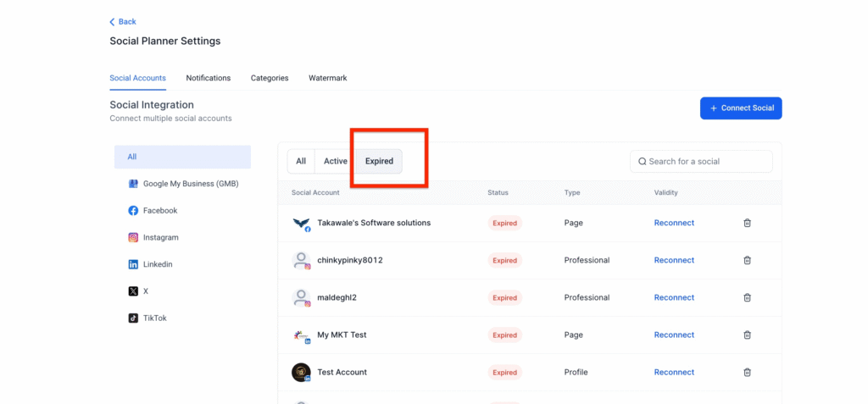868x404 pixels.
Task: Select the Expired status filter
Action: (x=379, y=161)
